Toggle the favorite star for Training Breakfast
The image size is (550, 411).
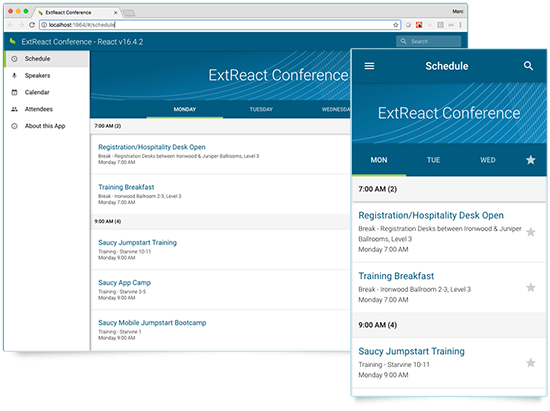tap(531, 288)
